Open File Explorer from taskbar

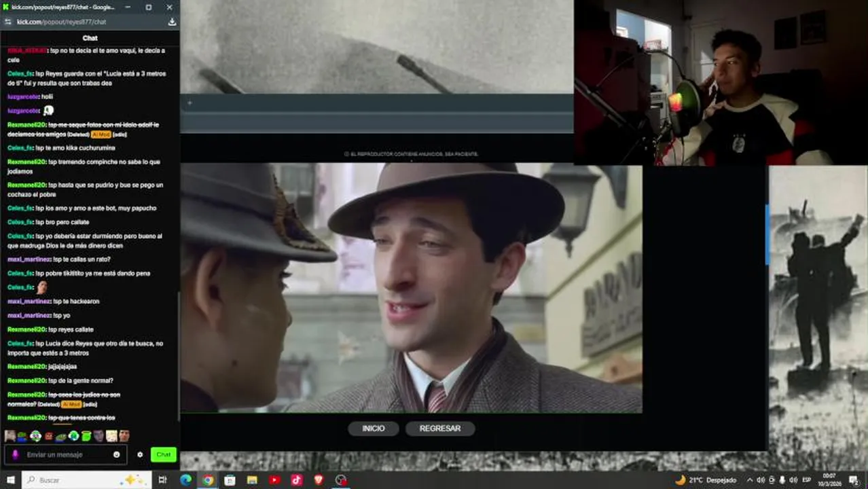pos(252,480)
